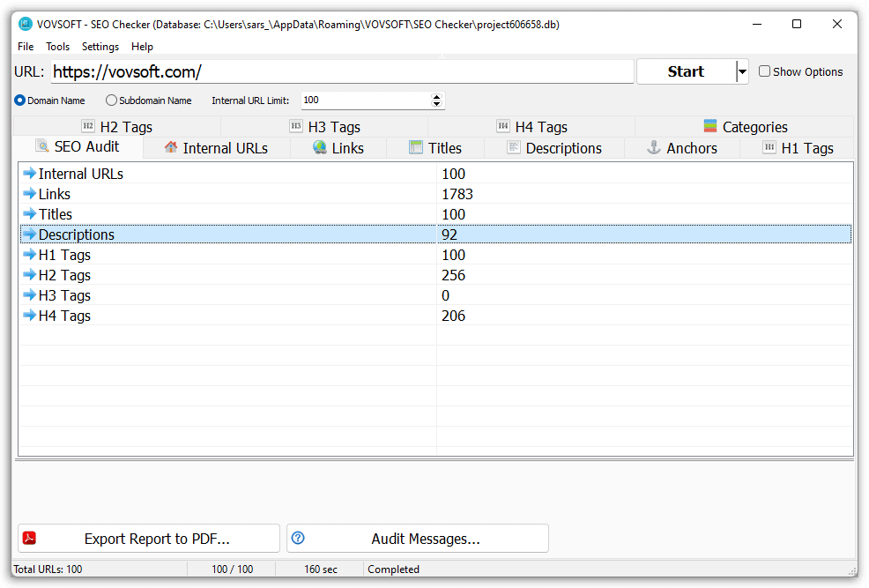
Task: Select the Links row showing 1783
Action: [435, 194]
